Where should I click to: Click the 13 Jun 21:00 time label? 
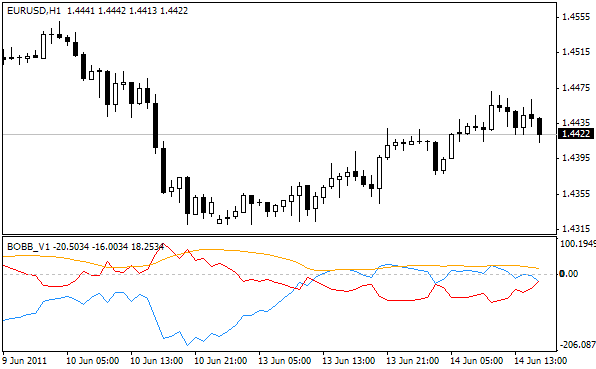(x=413, y=360)
